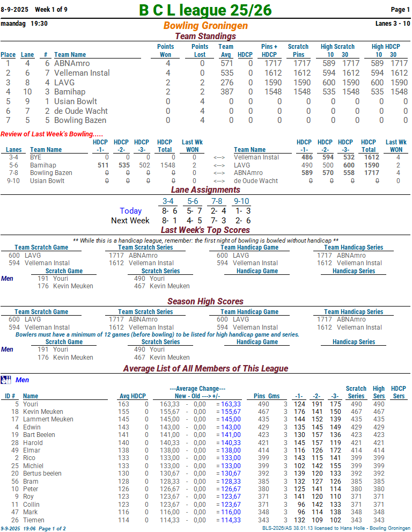The height and width of the screenshot is (532, 412).
Task: Click LAVG in the Team Standings table
Action: [x=64, y=83]
